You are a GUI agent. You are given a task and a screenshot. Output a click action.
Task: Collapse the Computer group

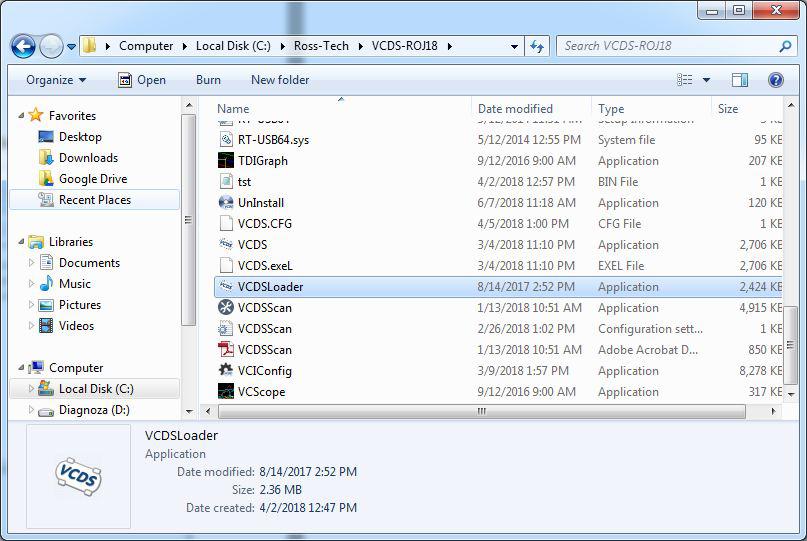pyautogui.click(x=22, y=368)
